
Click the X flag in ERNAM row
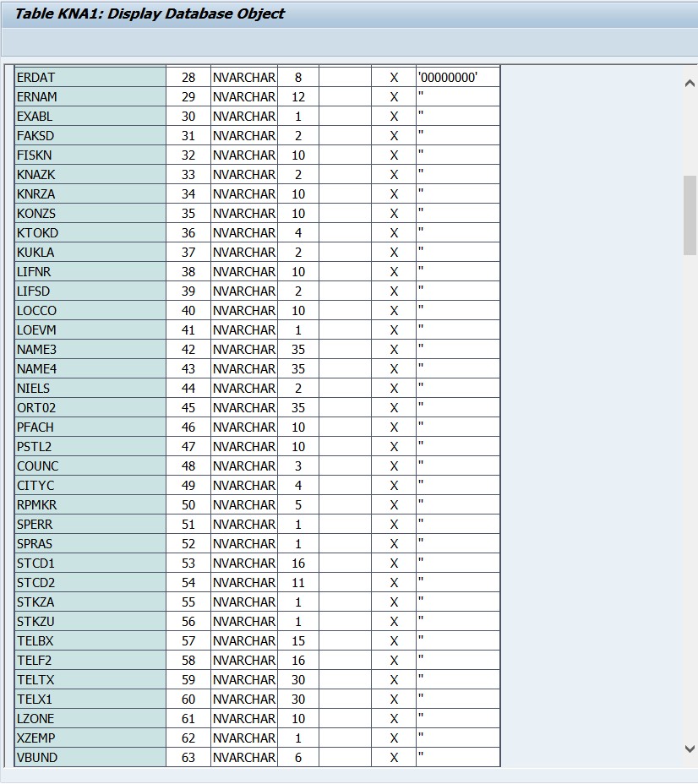pyautogui.click(x=394, y=96)
